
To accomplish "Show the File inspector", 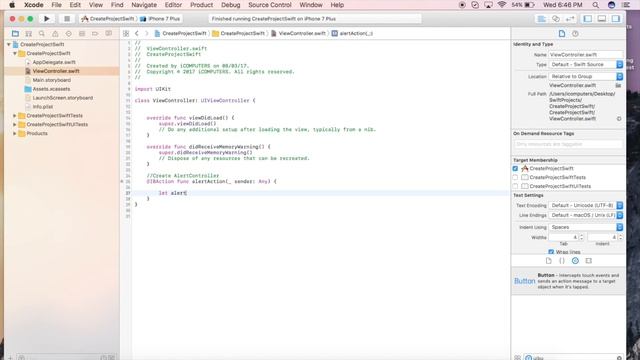I will tap(562, 33).
